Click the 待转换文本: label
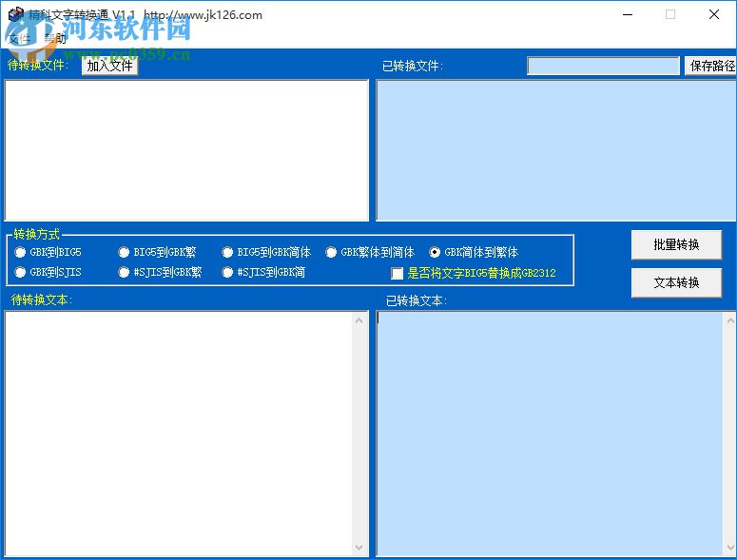The height and width of the screenshot is (560, 737). pyautogui.click(x=41, y=299)
